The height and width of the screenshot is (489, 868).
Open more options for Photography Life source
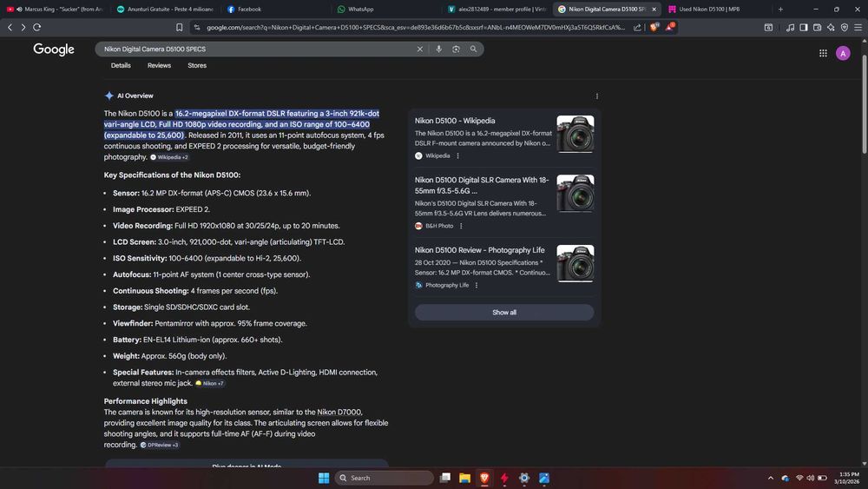pyautogui.click(x=477, y=285)
